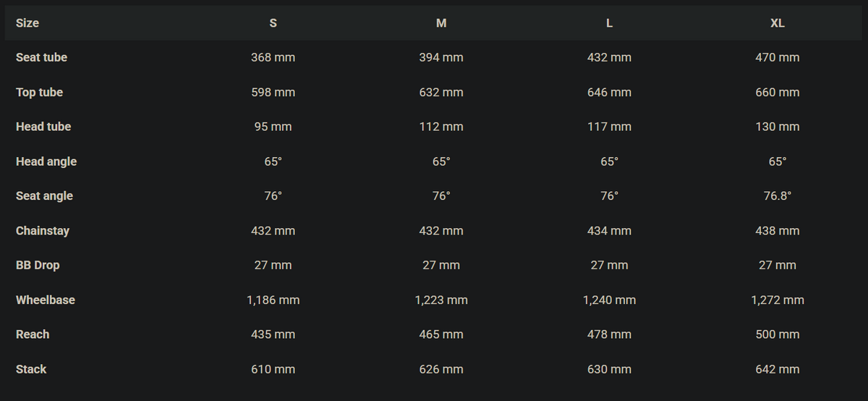Screen dimensions: 868x401
Task: Click the 465 mm reach value
Action: click(441, 334)
